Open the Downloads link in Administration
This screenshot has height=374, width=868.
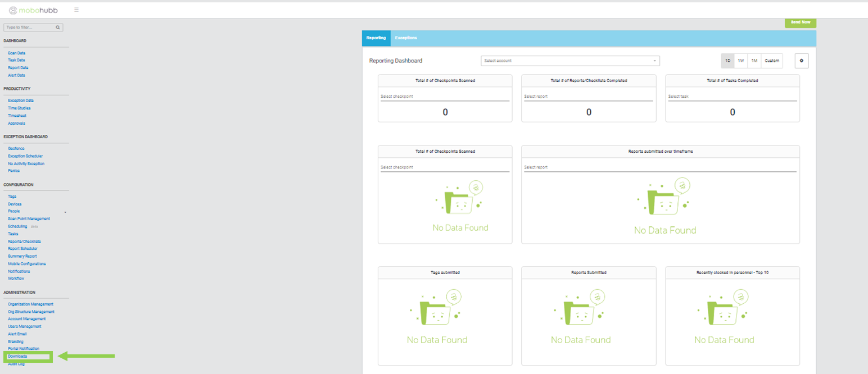(x=17, y=357)
